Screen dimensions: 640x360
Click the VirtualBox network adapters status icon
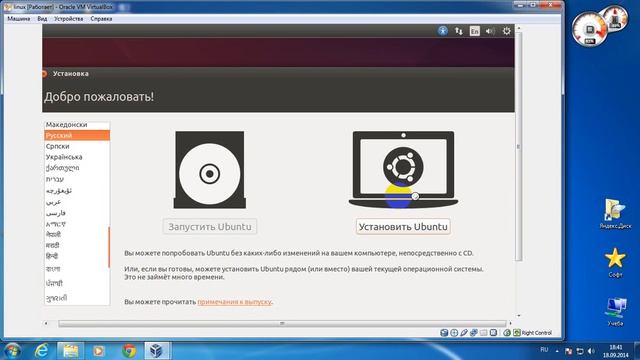(473, 333)
